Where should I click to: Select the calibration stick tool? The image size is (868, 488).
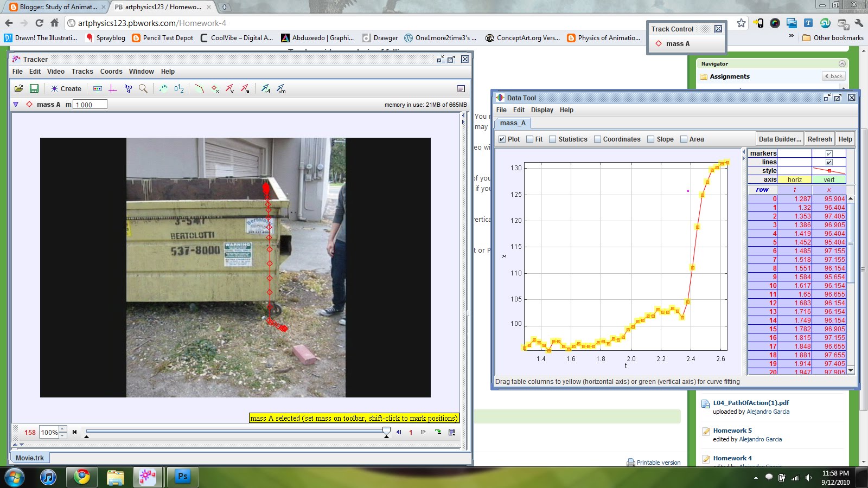(128, 88)
